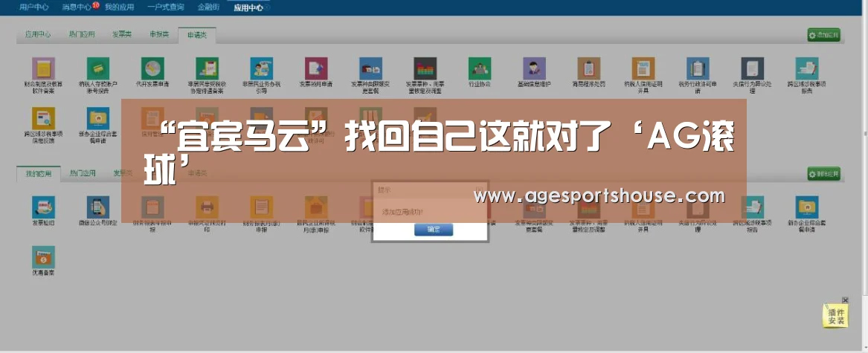This screenshot has width=868, height=353.
Task: Switch to 热门应用 tab in upper panel
Action: [81, 34]
